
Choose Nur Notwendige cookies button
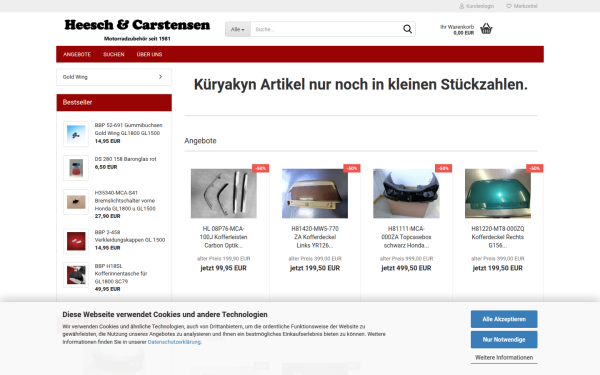tap(504, 339)
